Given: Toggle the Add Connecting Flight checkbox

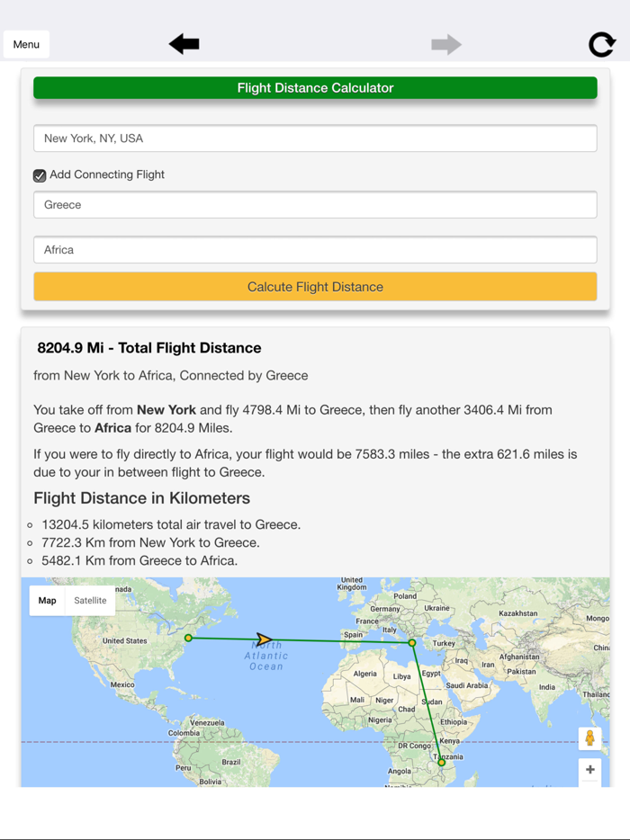Looking at the screenshot, I should 40,175.
